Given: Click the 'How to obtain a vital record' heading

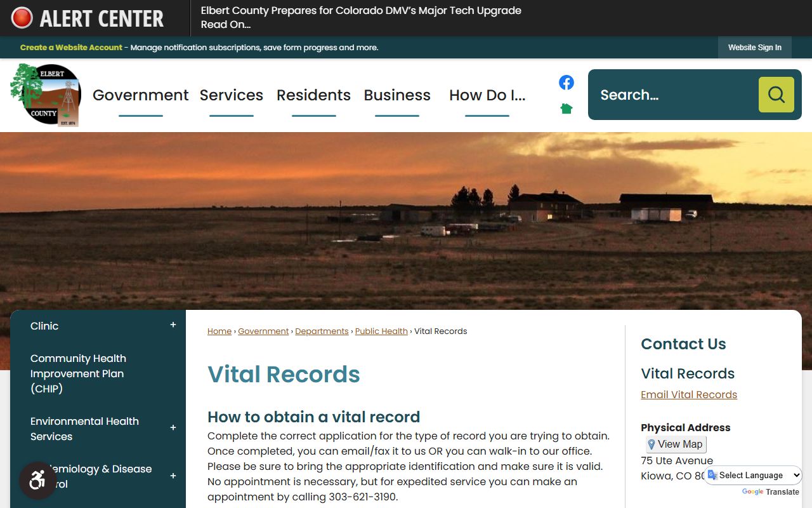Looking at the screenshot, I should 313,417.
